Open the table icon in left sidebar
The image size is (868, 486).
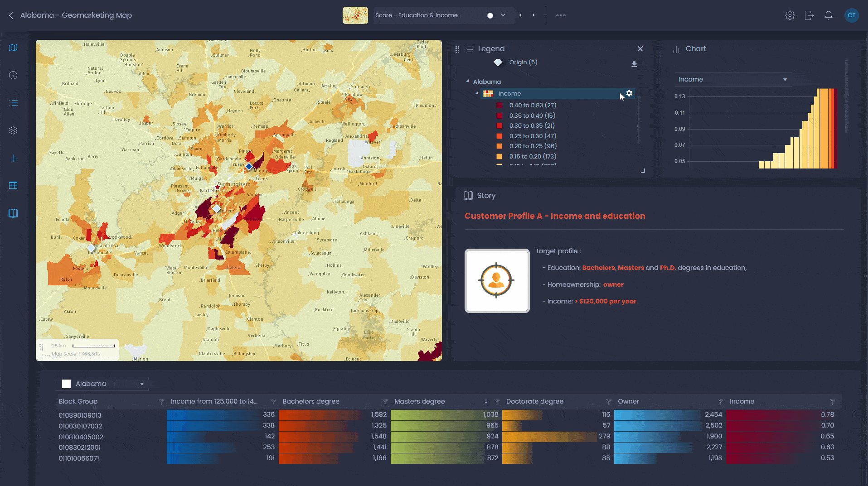click(x=13, y=185)
